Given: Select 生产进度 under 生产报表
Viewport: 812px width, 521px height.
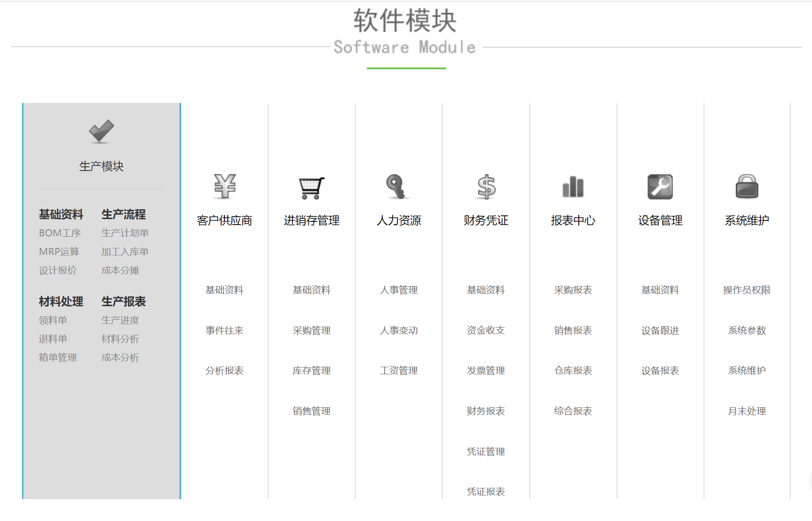Looking at the screenshot, I should (x=121, y=320).
